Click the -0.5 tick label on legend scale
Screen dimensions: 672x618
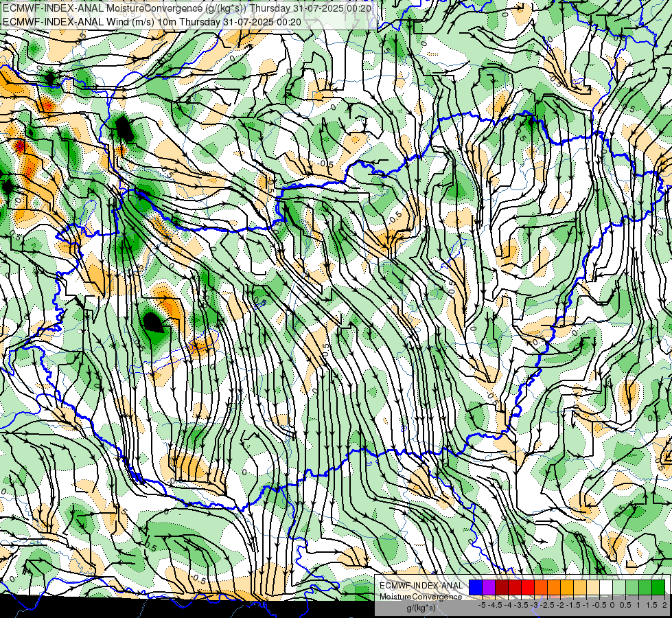[x=599, y=605]
